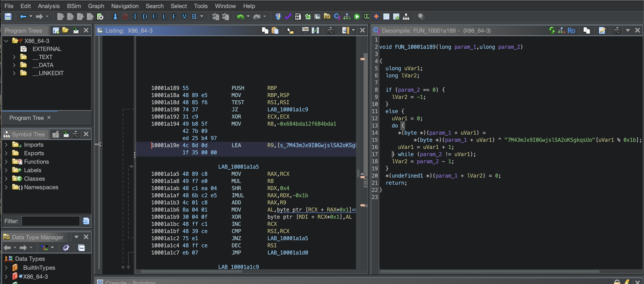Go to next Label with L icon
The image size is (644, 284).
tap(164, 17)
